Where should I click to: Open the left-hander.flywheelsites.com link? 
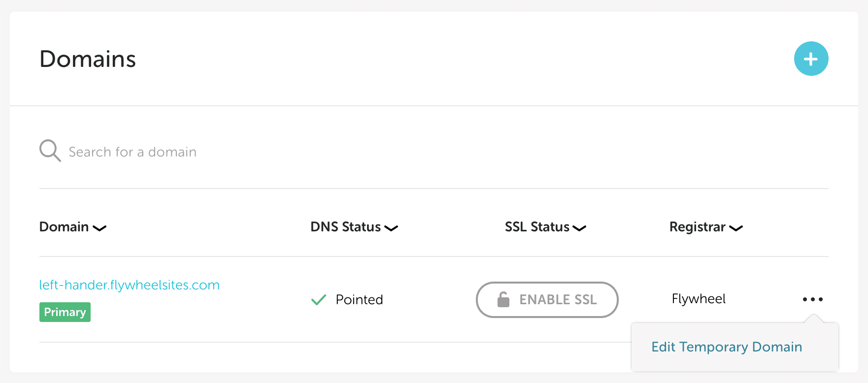[x=129, y=285]
